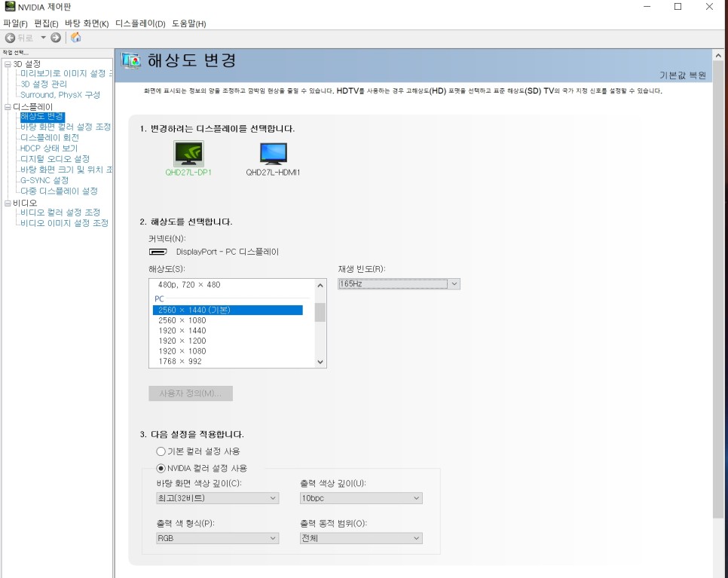Image resolution: width=728 pixels, height=578 pixels.
Task: Open the 디스플레이(D) menu
Action: click(140, 23)
